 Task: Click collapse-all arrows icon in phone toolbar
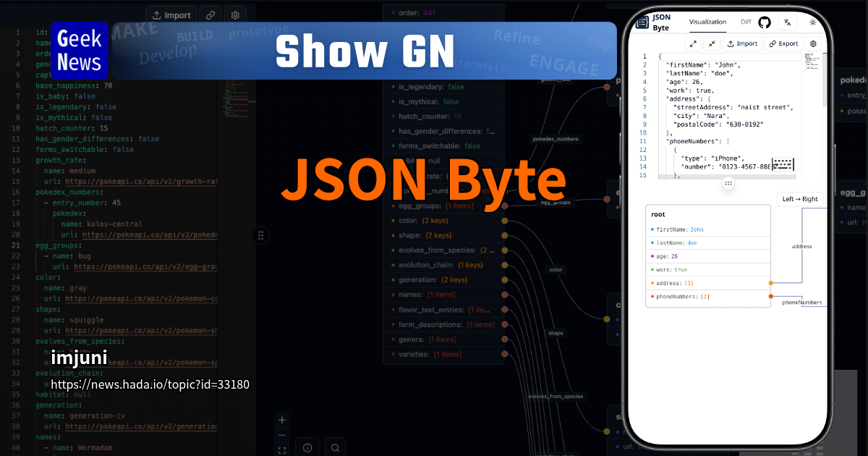point(712,43)
